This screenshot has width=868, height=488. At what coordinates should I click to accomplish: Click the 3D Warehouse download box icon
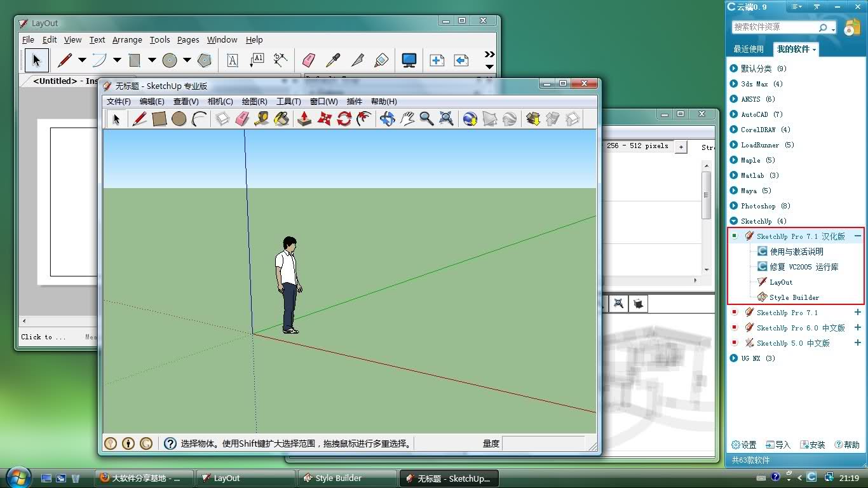click(x=532, y=119)
